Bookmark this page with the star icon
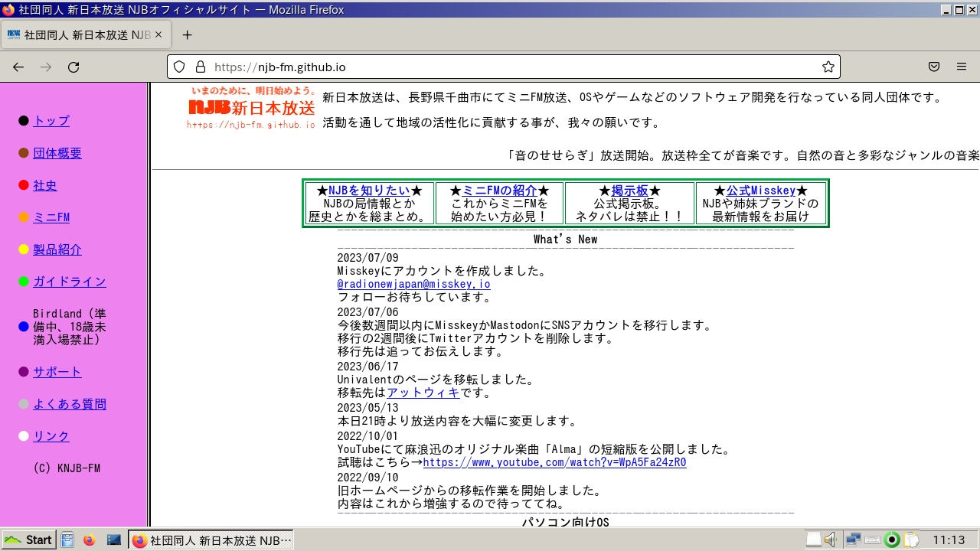Image resolution: width=980 pixels, height=551 pixels. pos(828,67)
